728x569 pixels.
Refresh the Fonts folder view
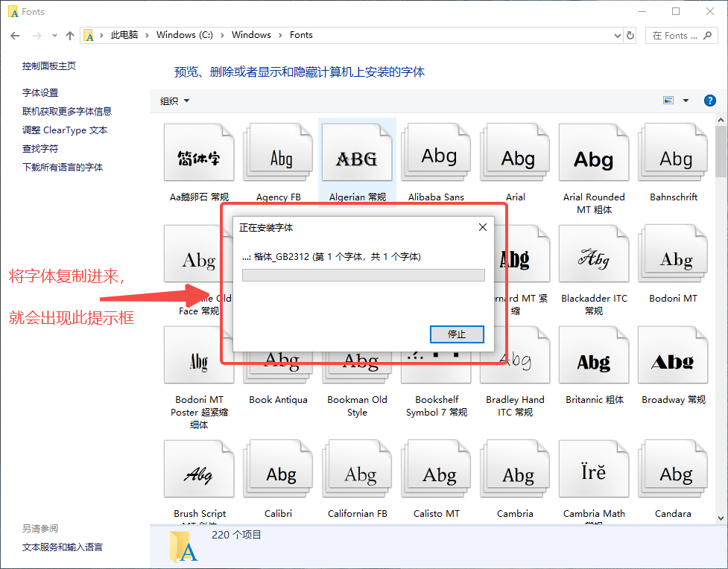(x=630, y=35)
